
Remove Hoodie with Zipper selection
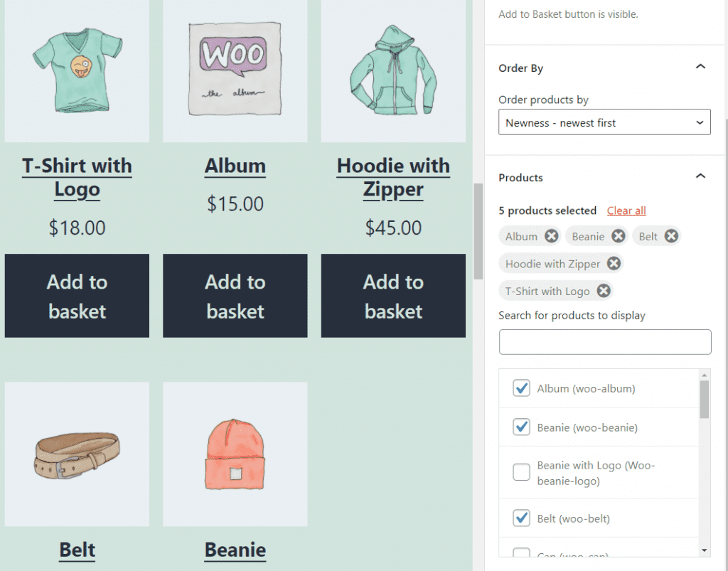point(614,263)
